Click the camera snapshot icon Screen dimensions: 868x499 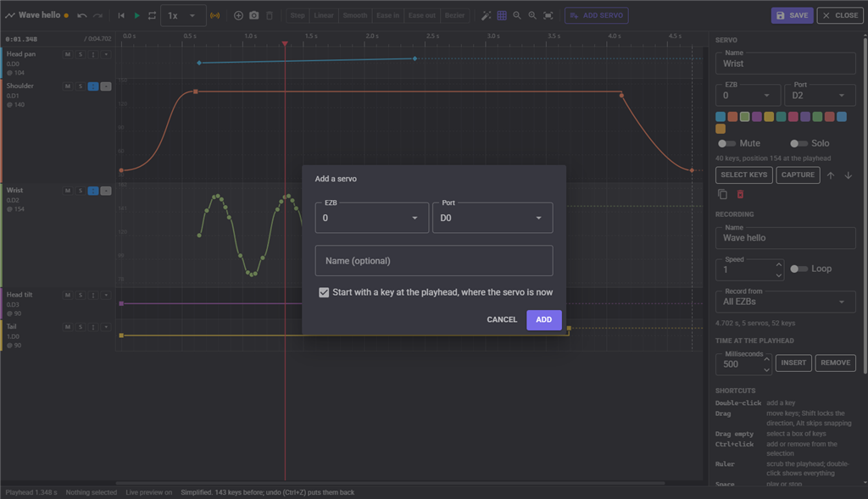click(x=254, y=15)
